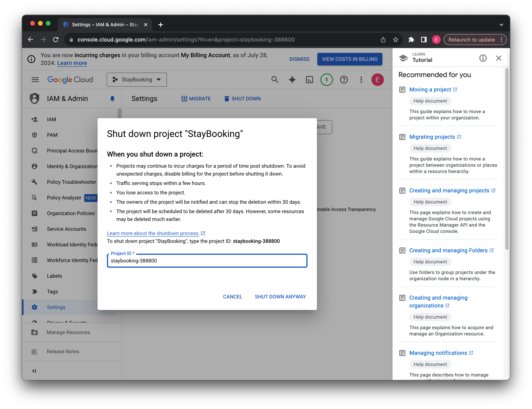This screenshot has width=532, height=409.
Task: Click the Project ID text field
Action: [207, 261]
